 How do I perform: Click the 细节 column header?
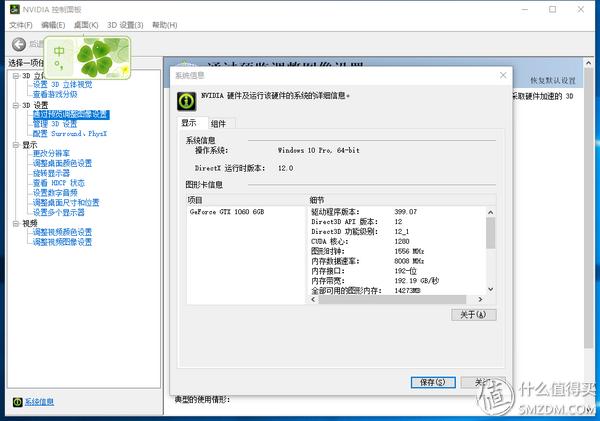point(401,200)
